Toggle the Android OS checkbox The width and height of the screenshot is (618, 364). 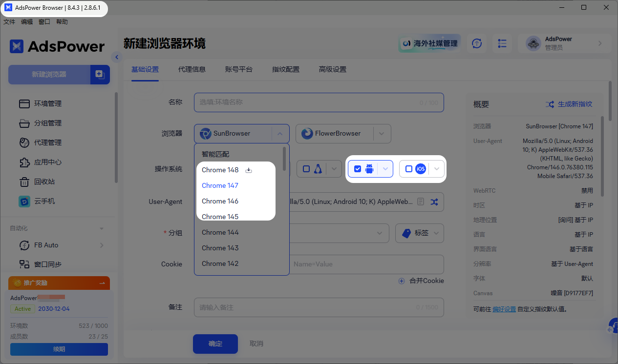(x=358, y=169)
